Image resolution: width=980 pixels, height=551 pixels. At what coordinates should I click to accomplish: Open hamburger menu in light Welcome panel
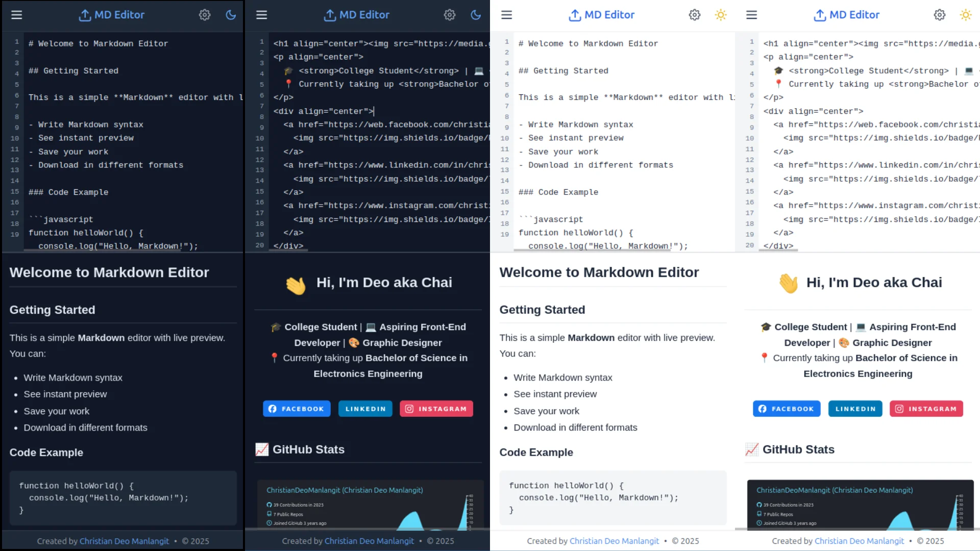(x=507, y=15)
